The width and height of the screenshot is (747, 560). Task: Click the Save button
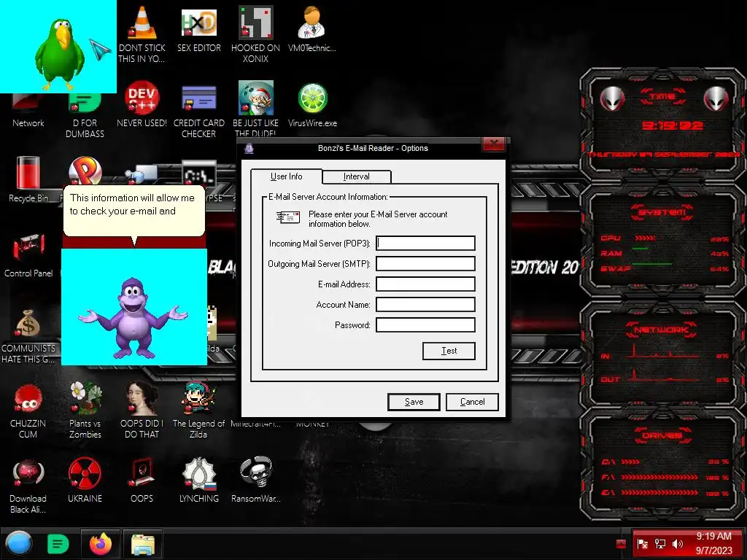tap(414, 402)
